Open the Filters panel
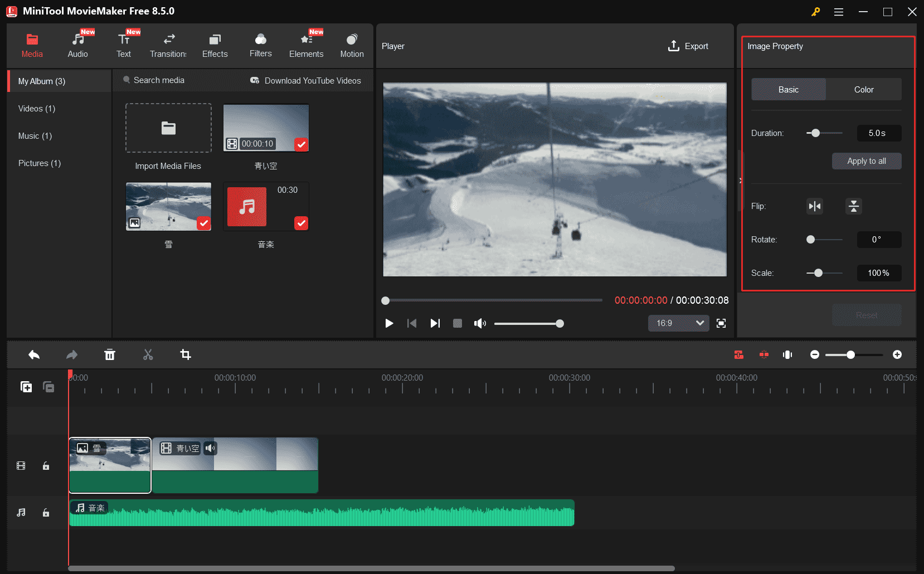This screenshot has width=924, height=574. (x=260, y=45)
